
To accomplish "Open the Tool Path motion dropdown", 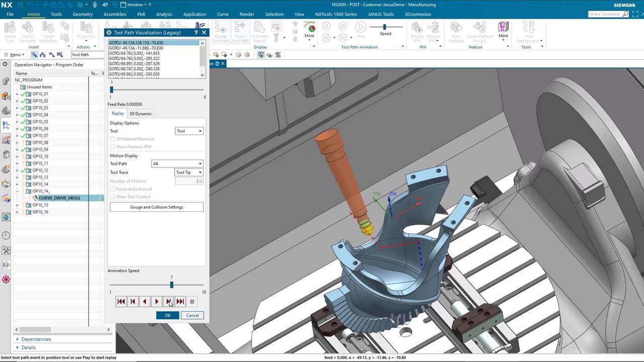I will (177, 164).
